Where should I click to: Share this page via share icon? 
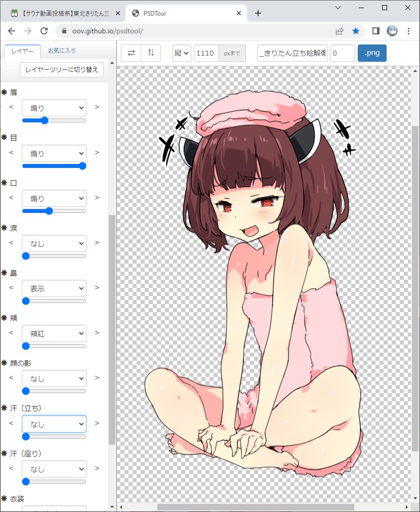coord(340,31)
